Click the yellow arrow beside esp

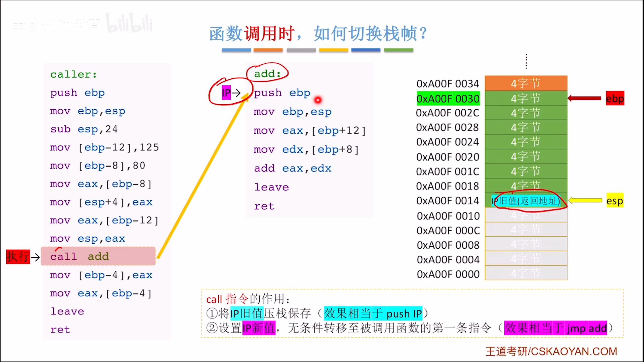pyautogui.click(x=585, y=200)
